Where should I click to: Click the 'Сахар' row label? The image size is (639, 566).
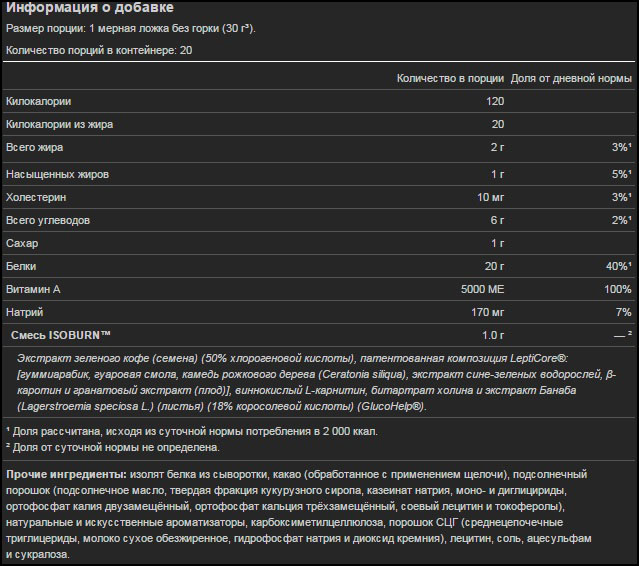tap(22, 243)
